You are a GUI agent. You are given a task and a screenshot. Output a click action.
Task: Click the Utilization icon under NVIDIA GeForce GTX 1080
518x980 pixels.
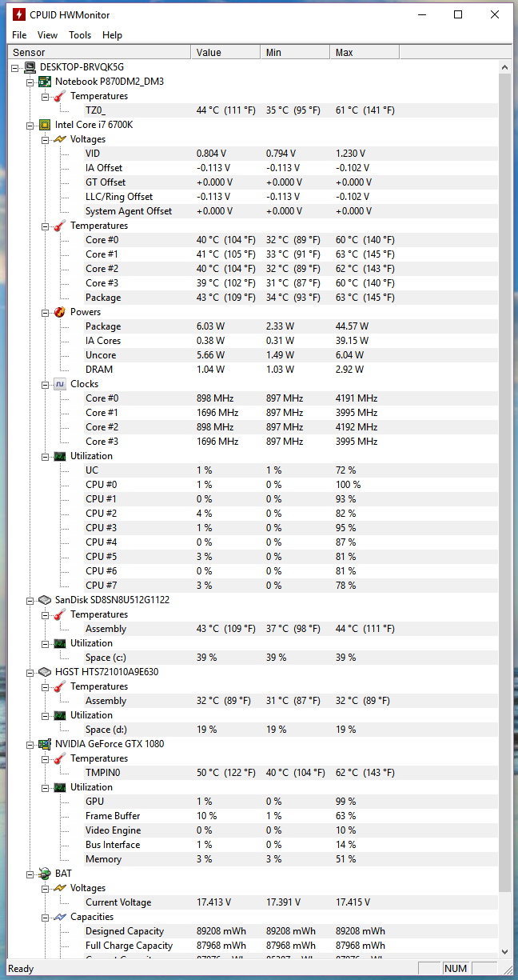[x=61, y=787]
